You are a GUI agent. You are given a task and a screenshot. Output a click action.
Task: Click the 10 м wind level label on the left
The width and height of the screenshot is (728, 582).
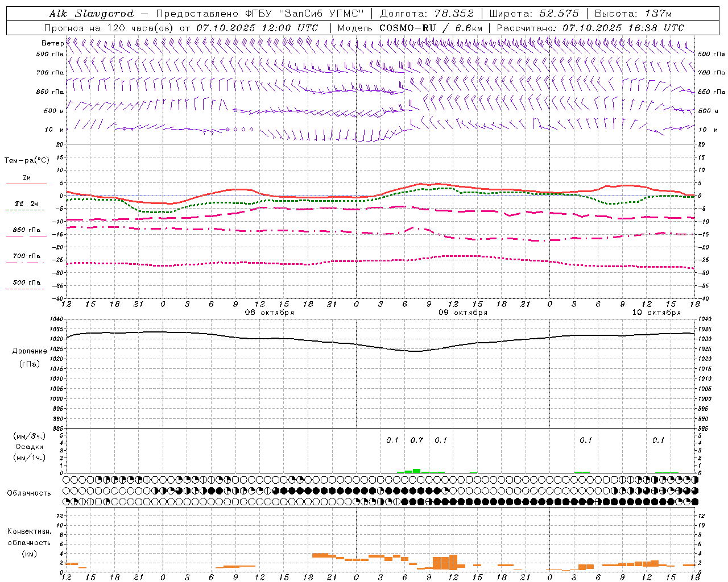tap(54, 130)
